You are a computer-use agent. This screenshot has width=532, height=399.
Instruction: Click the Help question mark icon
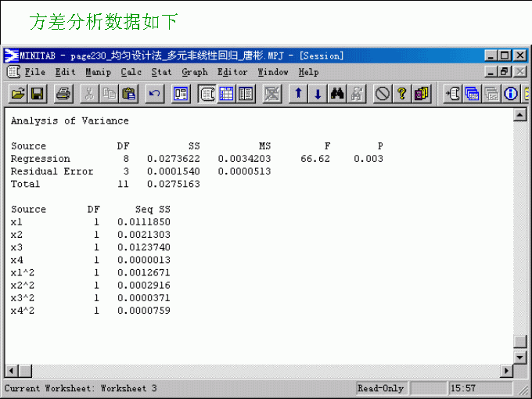[x=401, y=94]
